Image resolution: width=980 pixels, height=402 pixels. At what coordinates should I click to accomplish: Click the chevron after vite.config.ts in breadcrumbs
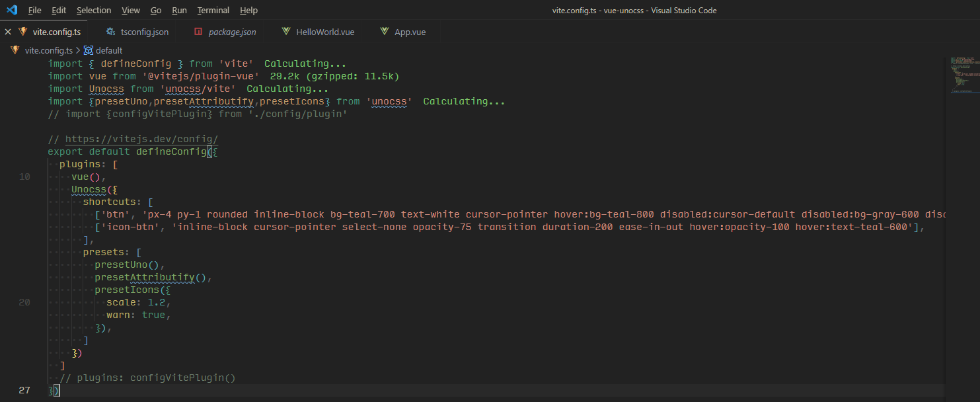[x=79, y=50]
